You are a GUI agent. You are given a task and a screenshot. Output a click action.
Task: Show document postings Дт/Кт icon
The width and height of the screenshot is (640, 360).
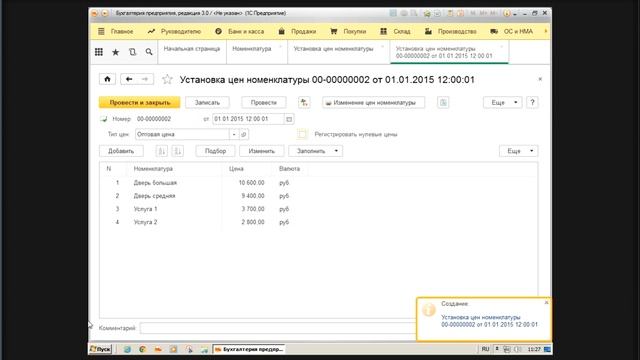tap(304, 102)
